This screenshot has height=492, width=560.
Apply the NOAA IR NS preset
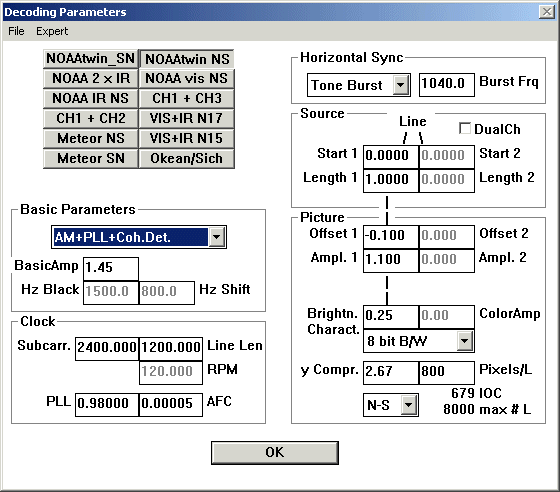91,99
